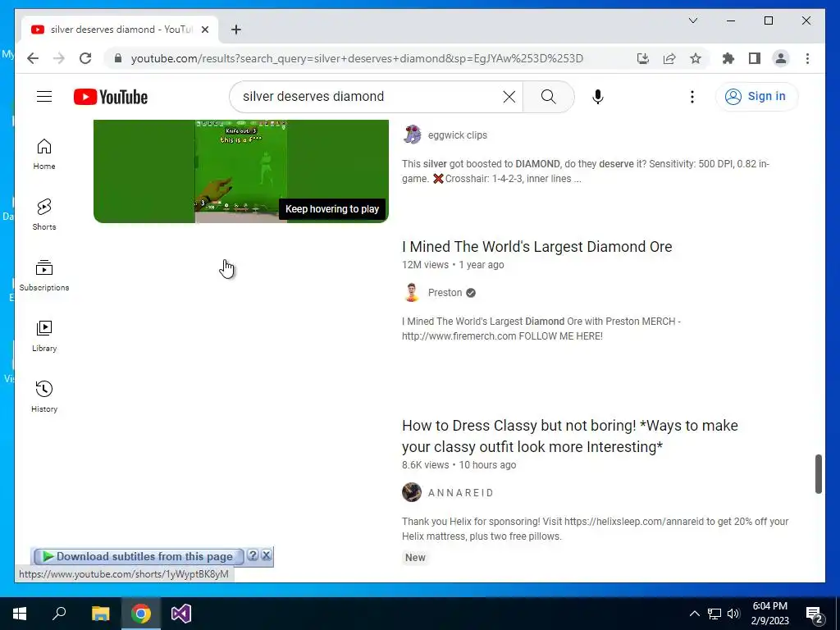Open a new tab with the plus button
Image resolution: width=840 pixels, height=630 pixels.
click(236, 30)
